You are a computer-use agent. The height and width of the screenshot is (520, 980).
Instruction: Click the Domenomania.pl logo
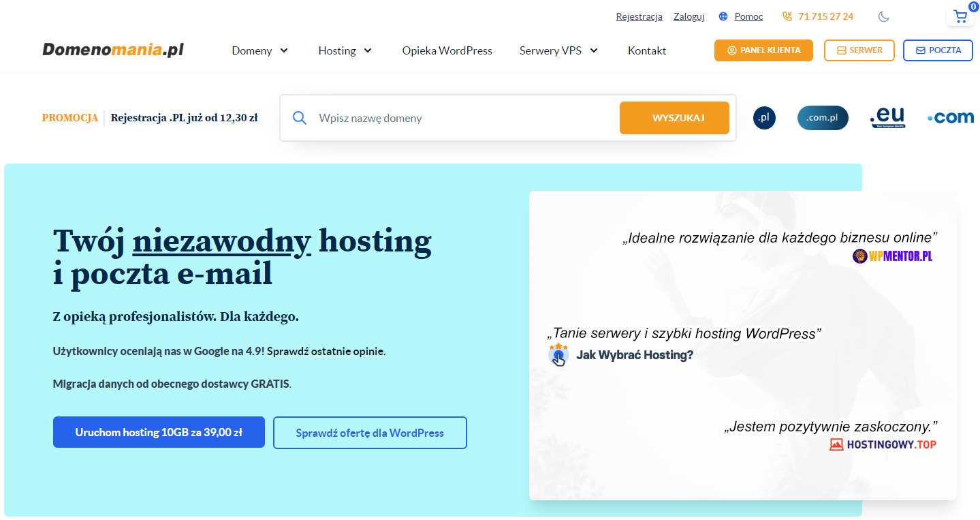coord(113,50)
